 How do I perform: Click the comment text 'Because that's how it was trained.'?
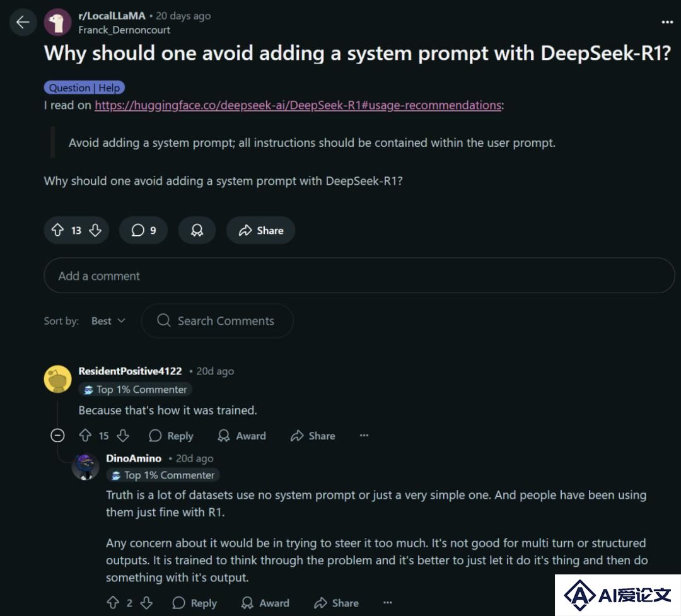point(168,410)
